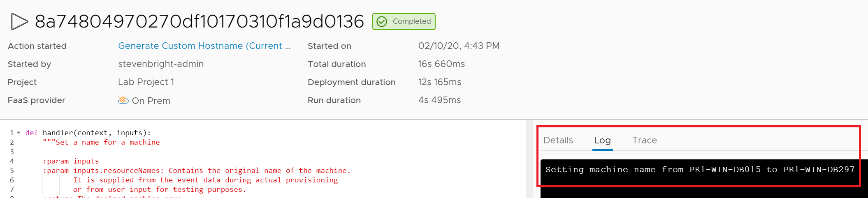
Task: Open the Trace tab
Action: click(644, 140)
